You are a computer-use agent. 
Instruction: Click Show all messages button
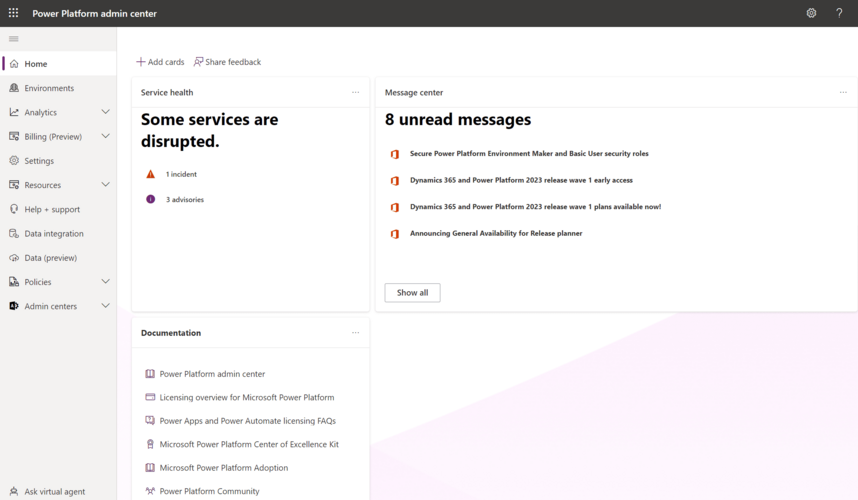412,293
